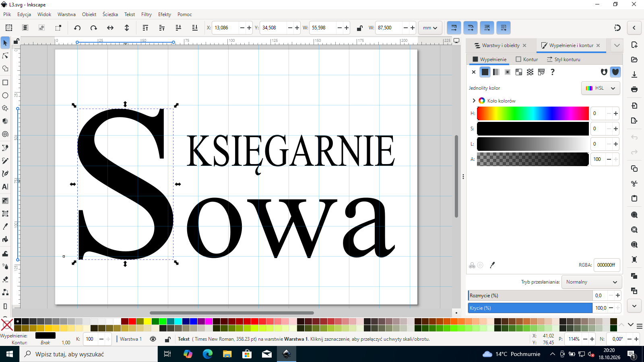The image size is (644, 362).
Task: Open the Styl konturu tab
Action: pyautogui.click(x=563, y=59)
